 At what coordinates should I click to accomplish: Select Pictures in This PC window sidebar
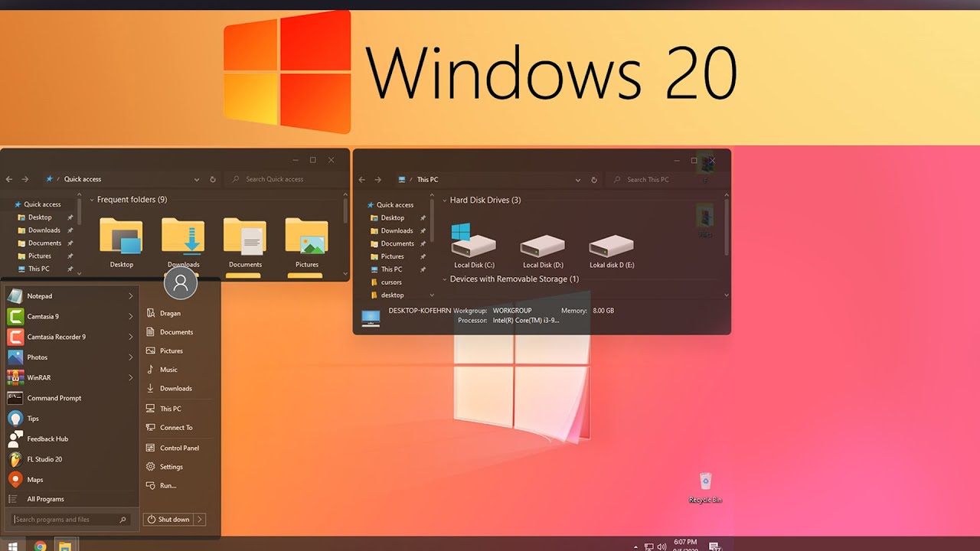coord(392,256)
